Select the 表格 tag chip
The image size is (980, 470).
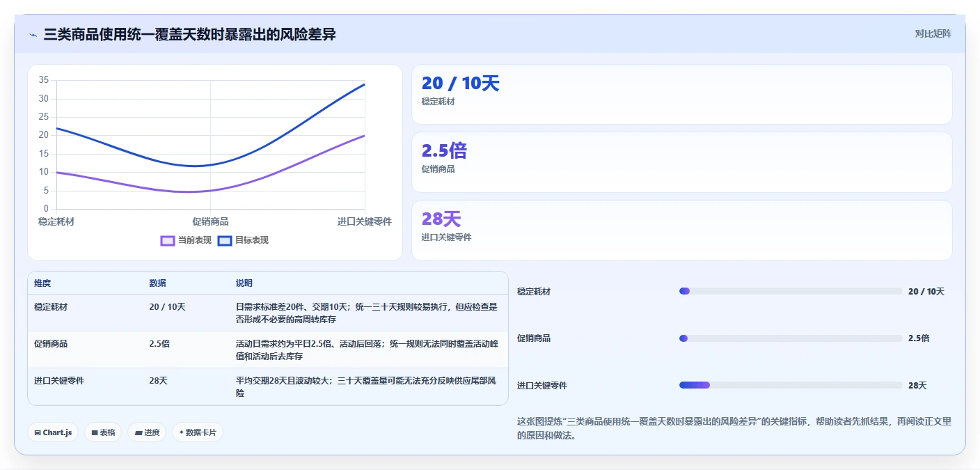[x=103, y=432]
